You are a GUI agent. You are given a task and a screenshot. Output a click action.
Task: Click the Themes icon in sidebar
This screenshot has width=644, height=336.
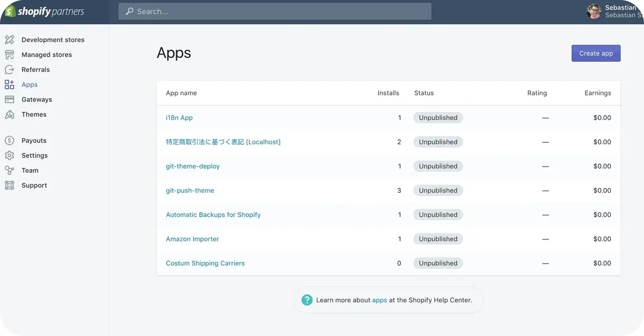click(10, 115)
